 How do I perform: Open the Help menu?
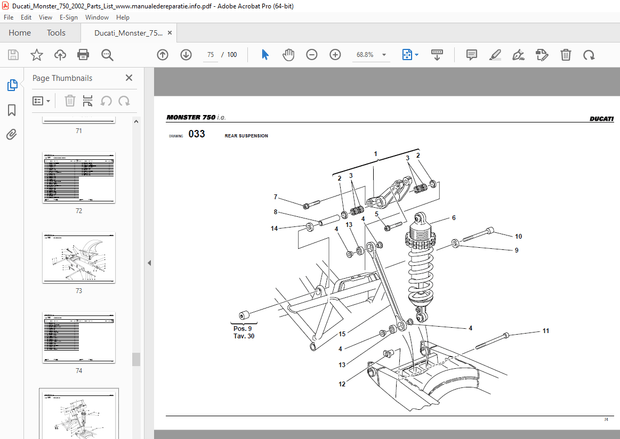[x=123, y=17]
